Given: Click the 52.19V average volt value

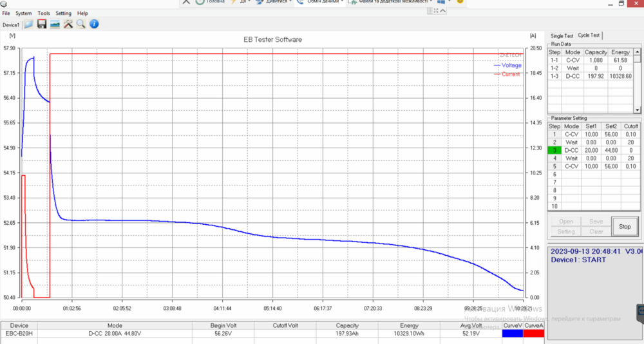Looking at the screenshot, I should [x=471, y=333].
